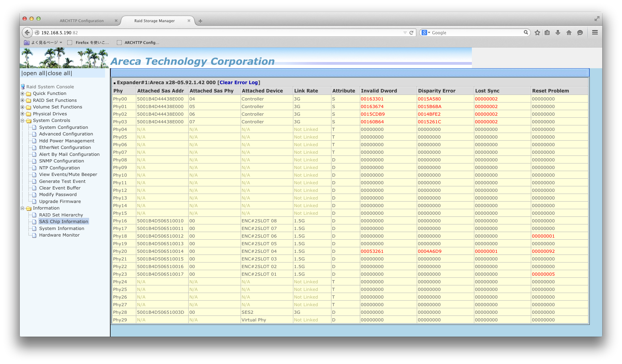Open EtherNet Configuration page
622x364 pixels.
65,148
